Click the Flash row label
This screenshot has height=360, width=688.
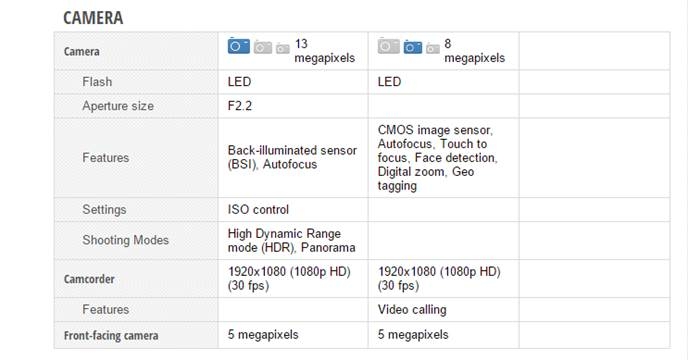coord(97,82)
